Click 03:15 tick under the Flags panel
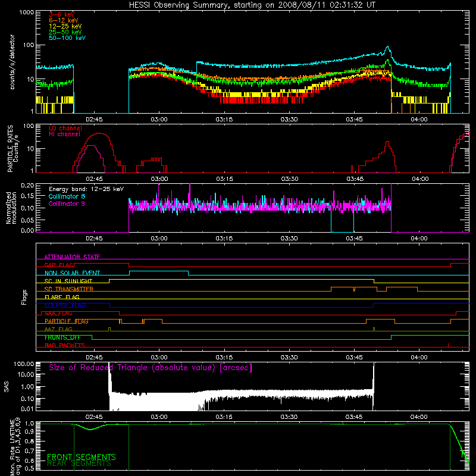 click(x=224, y=358)
